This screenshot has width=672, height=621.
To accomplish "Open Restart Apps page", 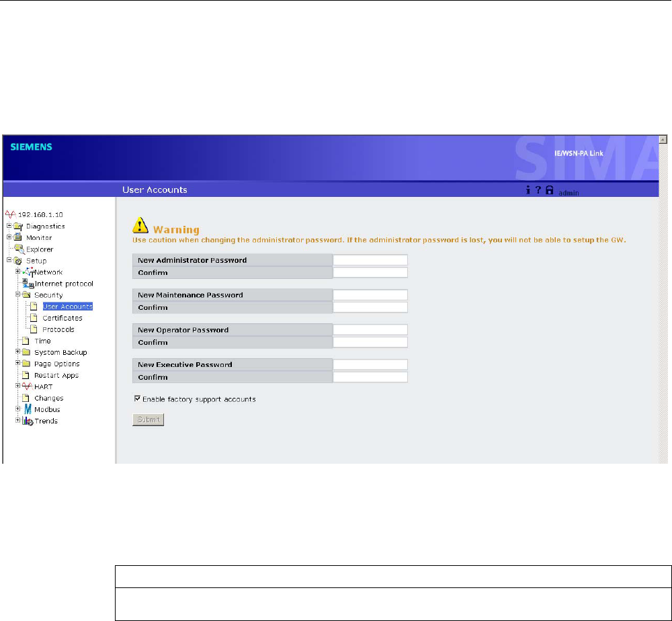I will pyautogui.click(x=56, y=375).
